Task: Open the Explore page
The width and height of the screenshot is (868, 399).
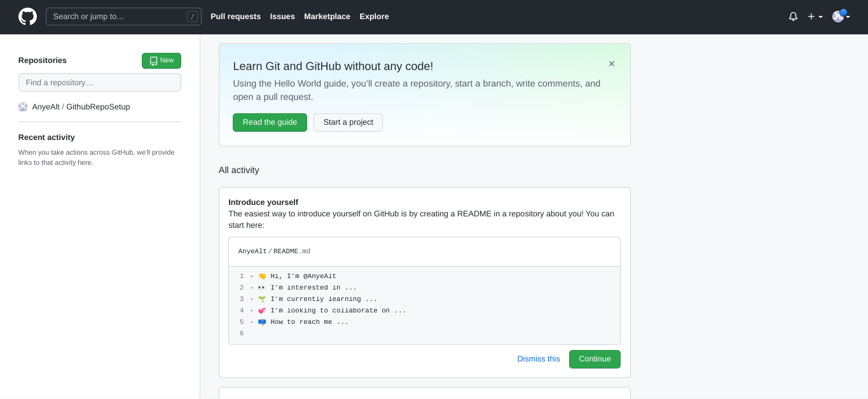Action: 374,17
